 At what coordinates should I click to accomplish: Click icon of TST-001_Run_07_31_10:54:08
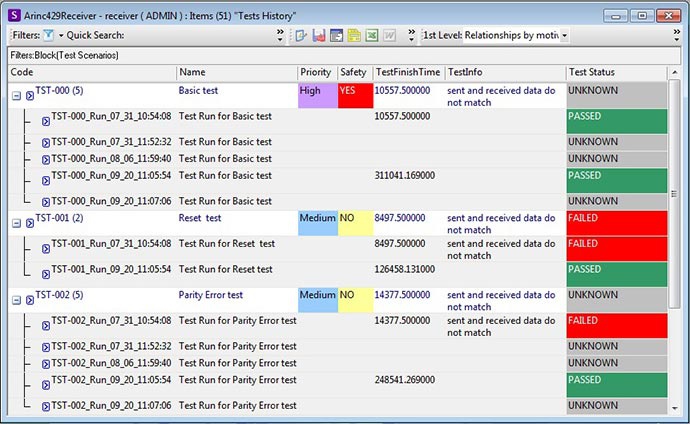click(46, 249)
